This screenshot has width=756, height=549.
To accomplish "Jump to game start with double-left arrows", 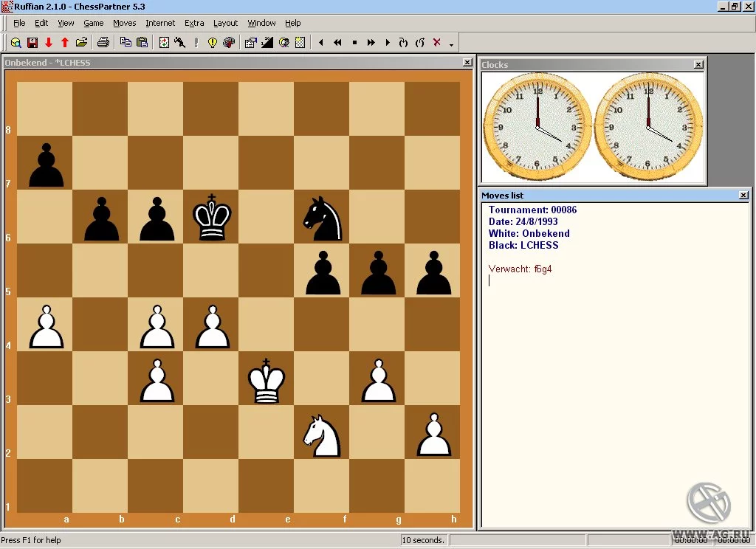I will pos(337,42).
